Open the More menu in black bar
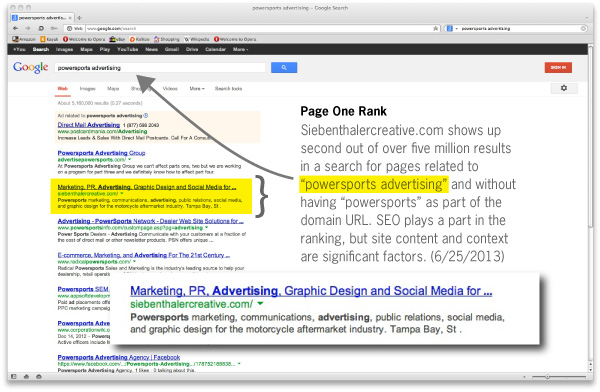Image resolution: width=600 pixels, height=392 pixels. click(241, 49)
